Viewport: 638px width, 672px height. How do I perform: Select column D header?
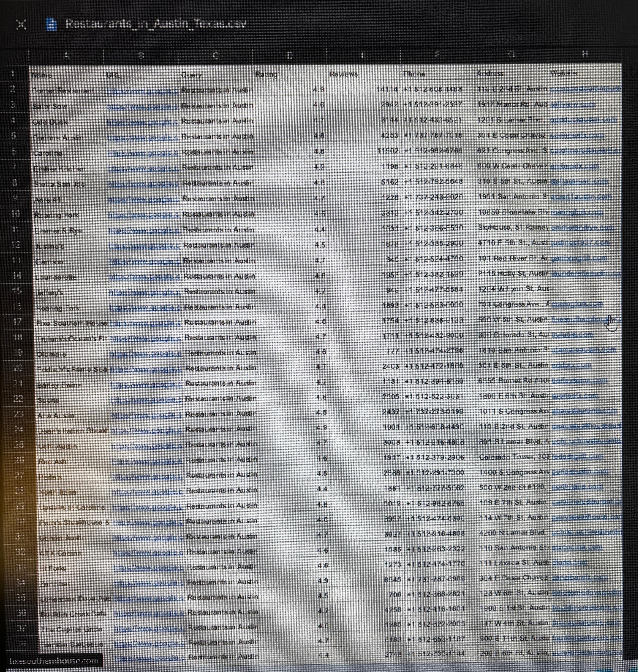point(289,55)
